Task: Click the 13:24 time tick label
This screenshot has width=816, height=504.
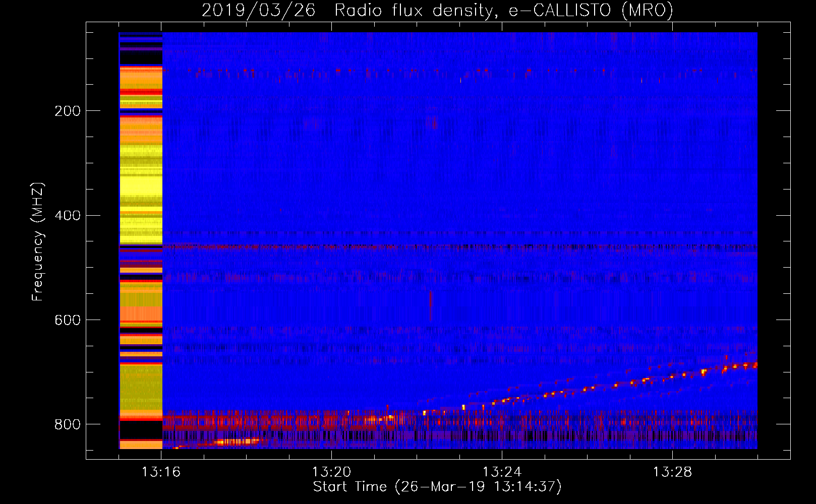Action: coord(502,472)
